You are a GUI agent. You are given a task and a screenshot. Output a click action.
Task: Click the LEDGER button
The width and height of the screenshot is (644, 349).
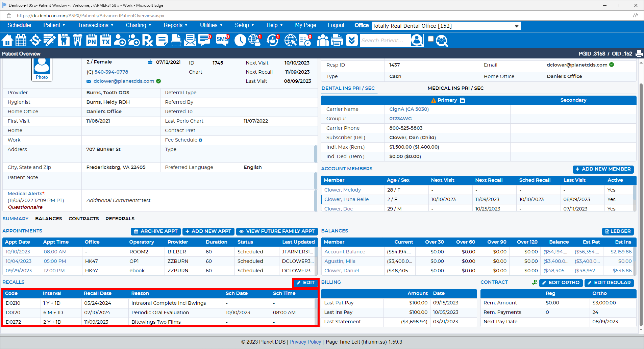tap(618, 231)
